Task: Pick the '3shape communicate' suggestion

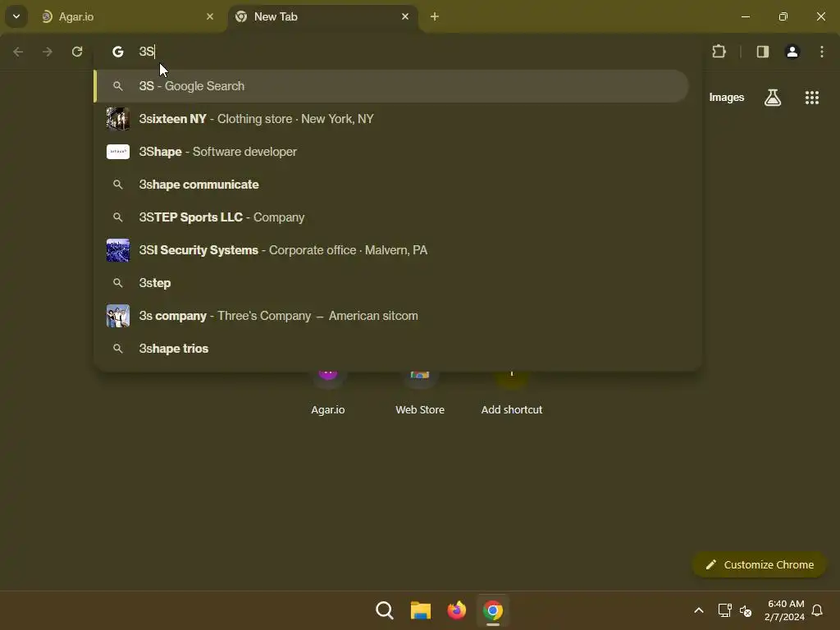Action: (391, 185)
